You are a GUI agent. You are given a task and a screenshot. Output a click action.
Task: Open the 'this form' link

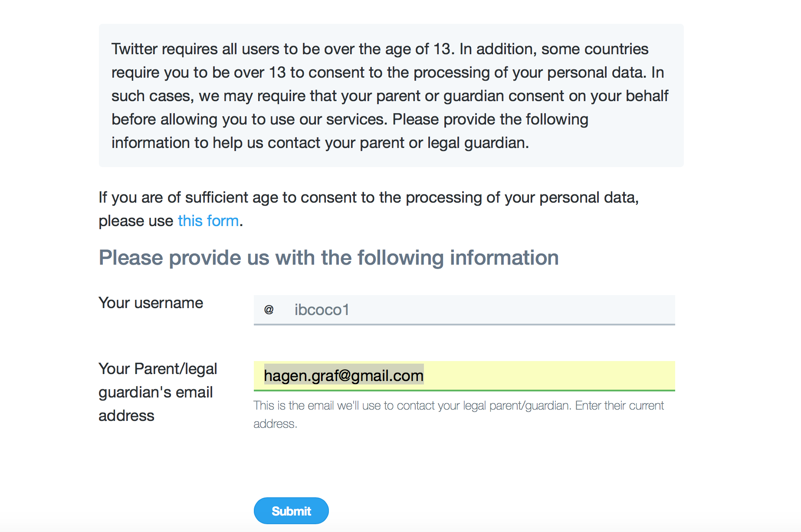(208, 221)
